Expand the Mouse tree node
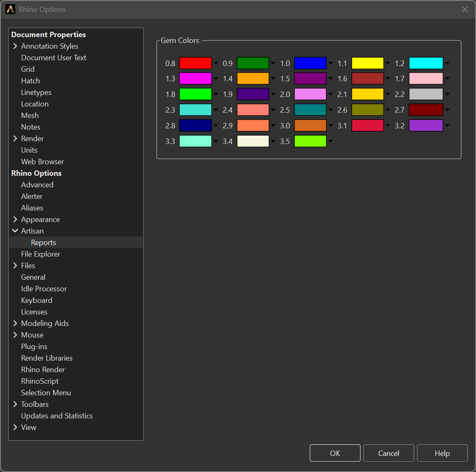 click(x=15, y=335)
